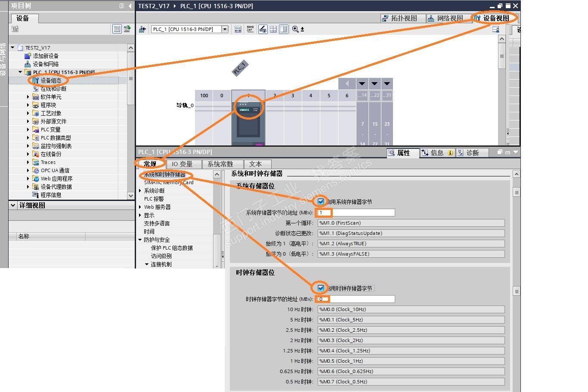
Task: Click the 设备代理数据 folder icon
Action: click(36, 187)
